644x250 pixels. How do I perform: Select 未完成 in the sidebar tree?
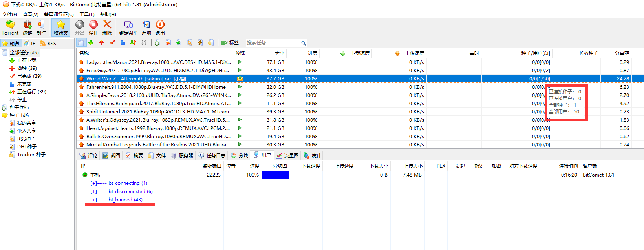24,84
